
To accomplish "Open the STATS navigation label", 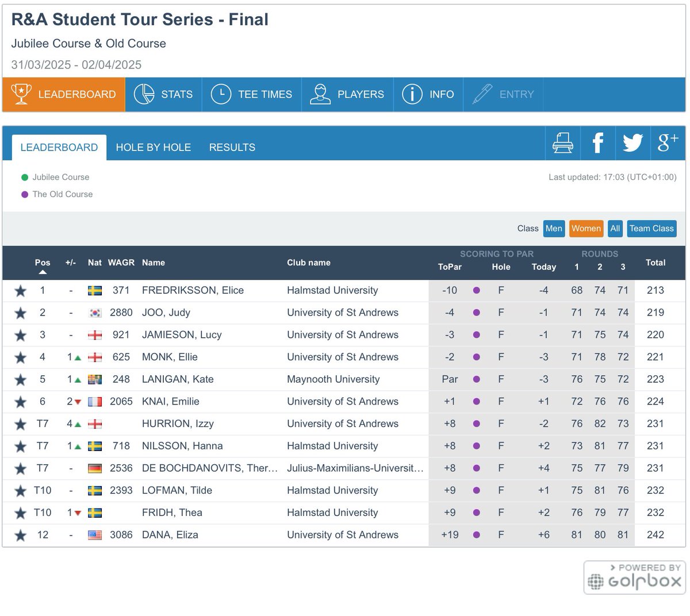I will pos(177,94).
